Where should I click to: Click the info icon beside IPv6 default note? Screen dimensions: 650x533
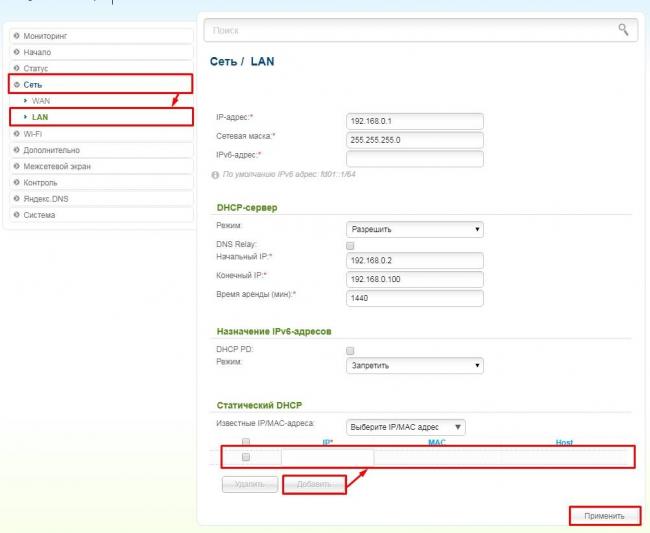coord(215,175)
